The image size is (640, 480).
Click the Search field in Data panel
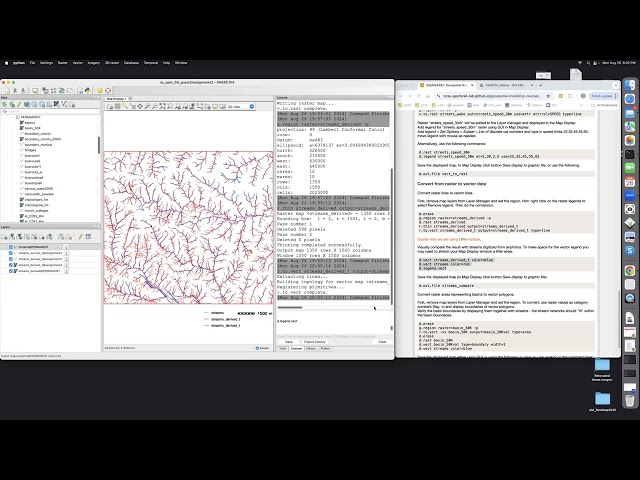click(x=50, y=111)
